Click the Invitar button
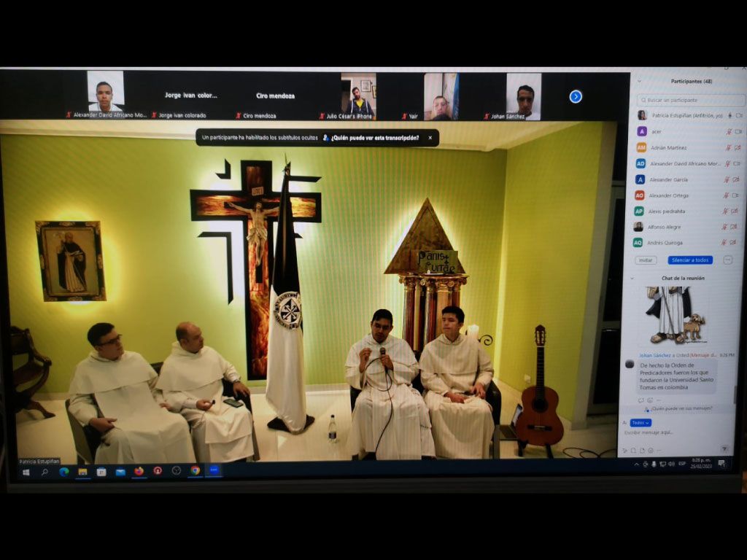 (x=646, y=260)
